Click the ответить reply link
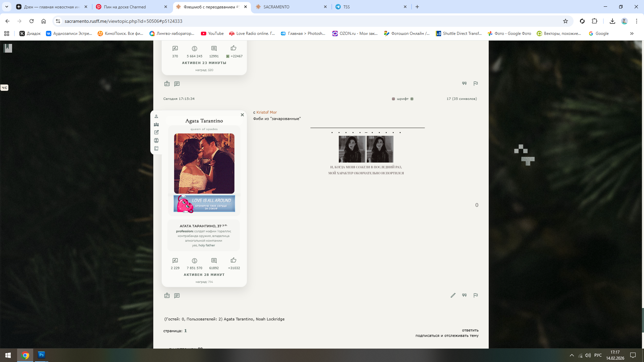Screen dimensions: 644x362 (x=470, y=330)
